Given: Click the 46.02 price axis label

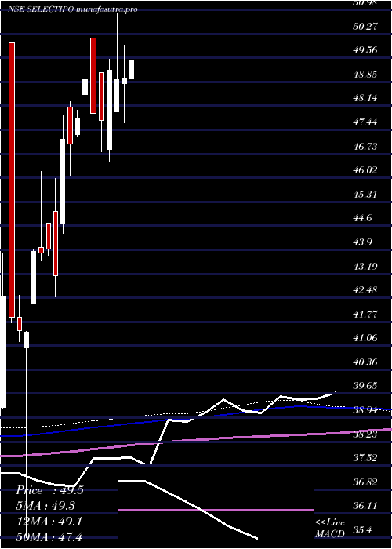Looking at the screenshot, I should (x=365, y=170).
